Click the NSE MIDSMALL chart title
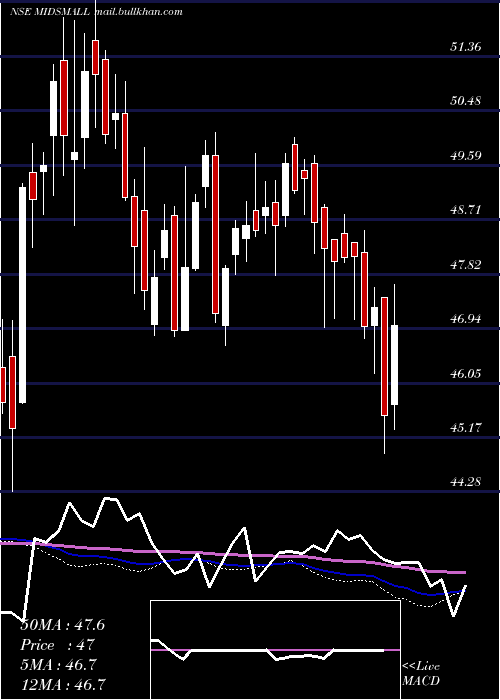This screenshot has width=500, height=700. coord(51,12)
